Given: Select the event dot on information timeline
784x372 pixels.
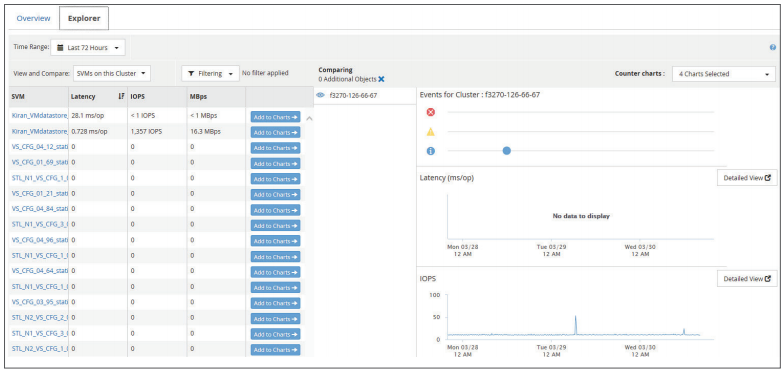Looking at the screenshot, I should (x=506, y=150).
